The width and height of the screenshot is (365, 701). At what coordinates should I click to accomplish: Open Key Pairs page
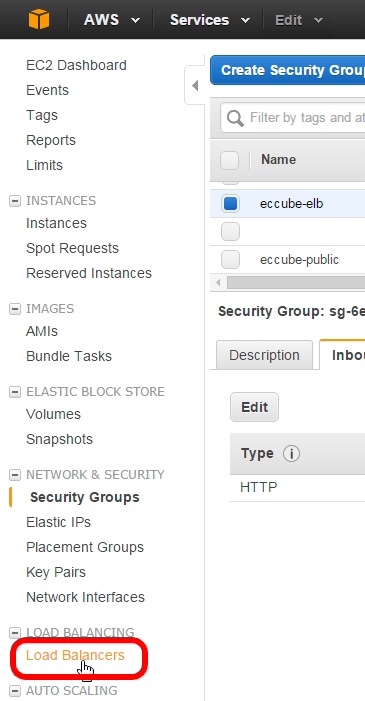coord(56,572)
